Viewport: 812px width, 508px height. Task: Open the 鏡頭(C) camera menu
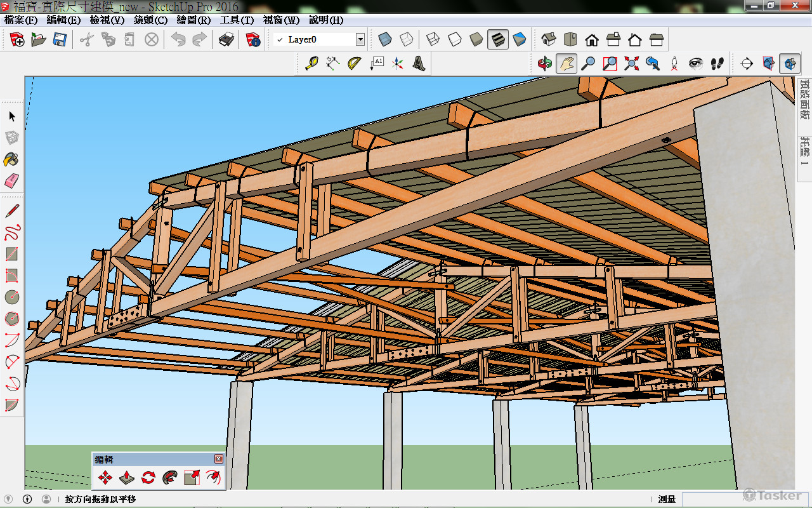tap(150, 20)
